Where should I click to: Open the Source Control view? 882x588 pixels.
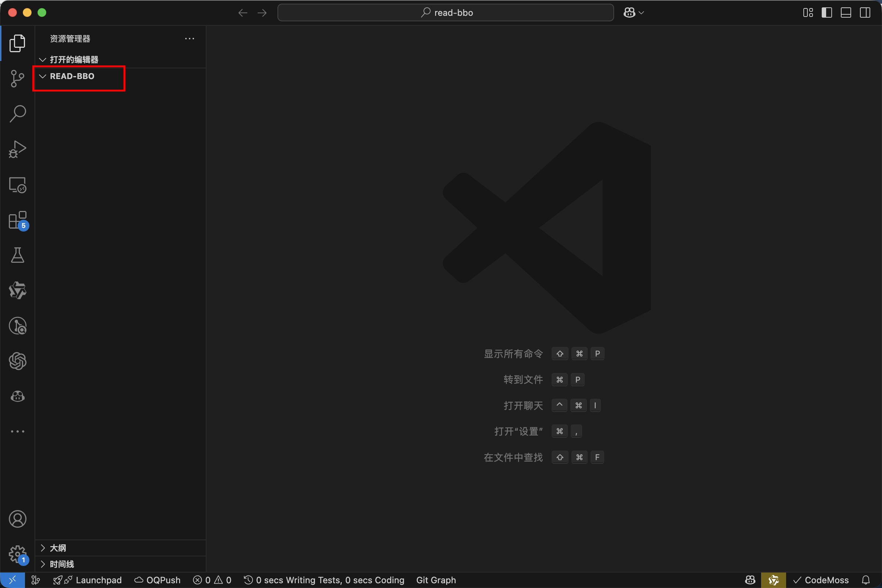point(17,78)
